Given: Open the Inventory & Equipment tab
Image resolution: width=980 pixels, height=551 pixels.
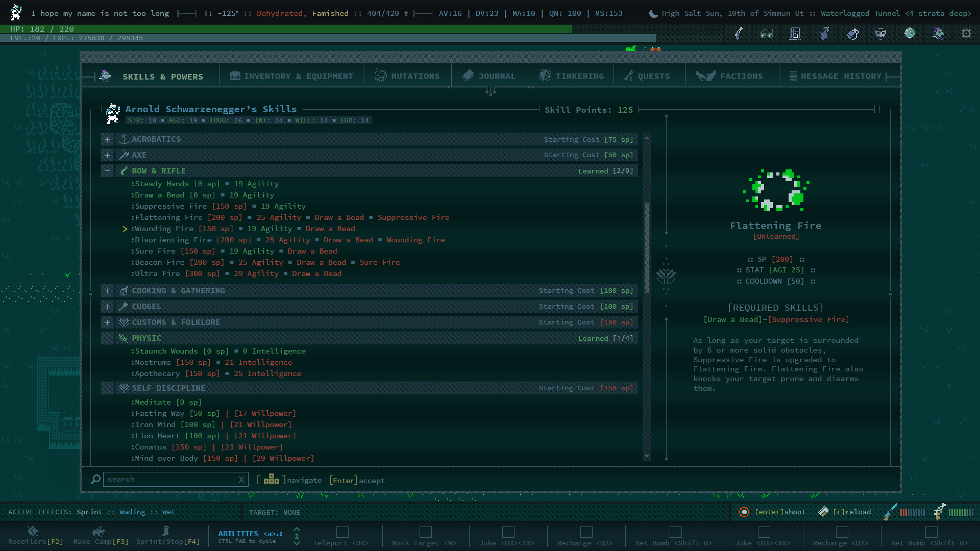Looking at the screenshot, I should (x=291, y=76).
